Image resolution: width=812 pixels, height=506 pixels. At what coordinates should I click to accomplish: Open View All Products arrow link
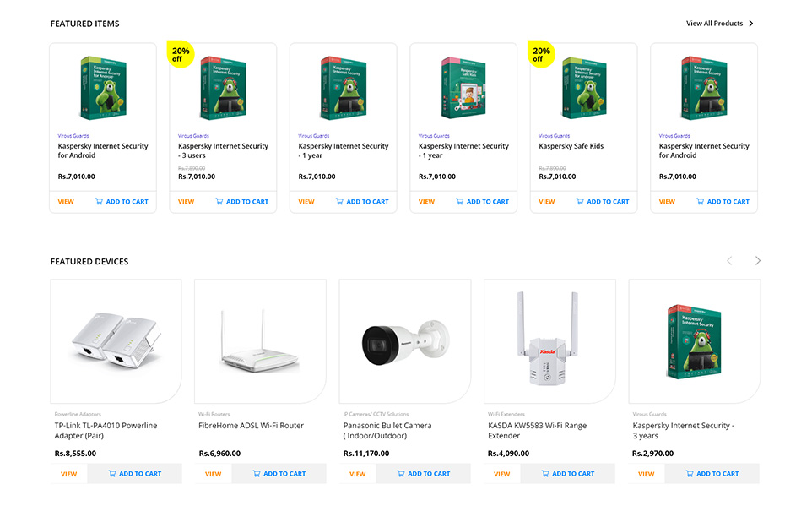point(751,24)
